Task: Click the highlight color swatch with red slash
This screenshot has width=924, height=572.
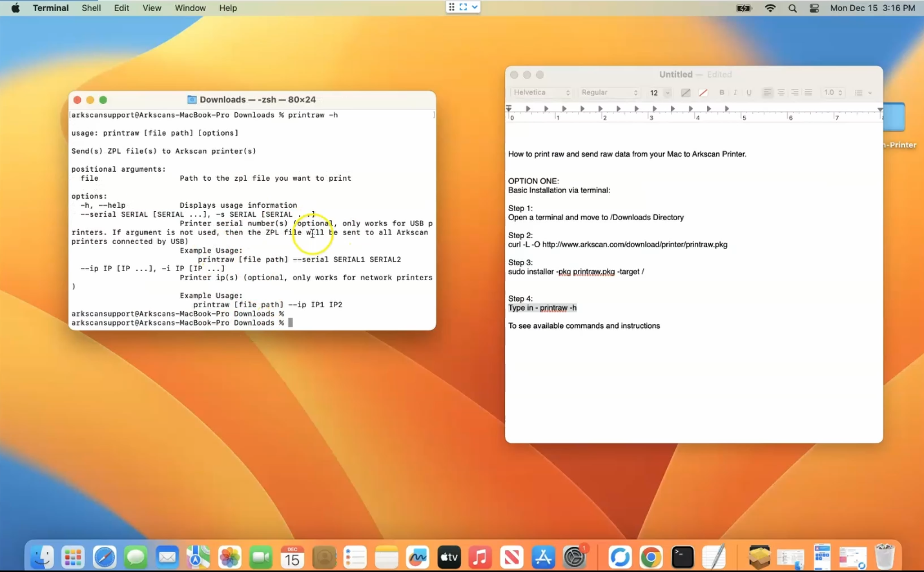Action: (x=703, y=93)
